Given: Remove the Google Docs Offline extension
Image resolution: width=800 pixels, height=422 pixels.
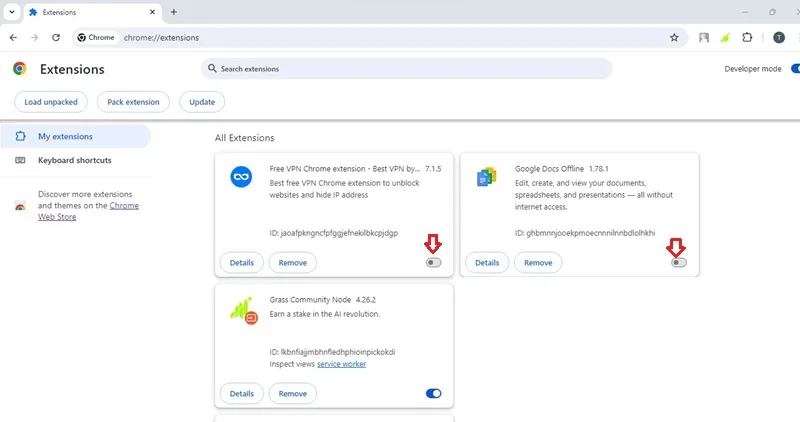Looking at the screenshot, I should point(538,263).
